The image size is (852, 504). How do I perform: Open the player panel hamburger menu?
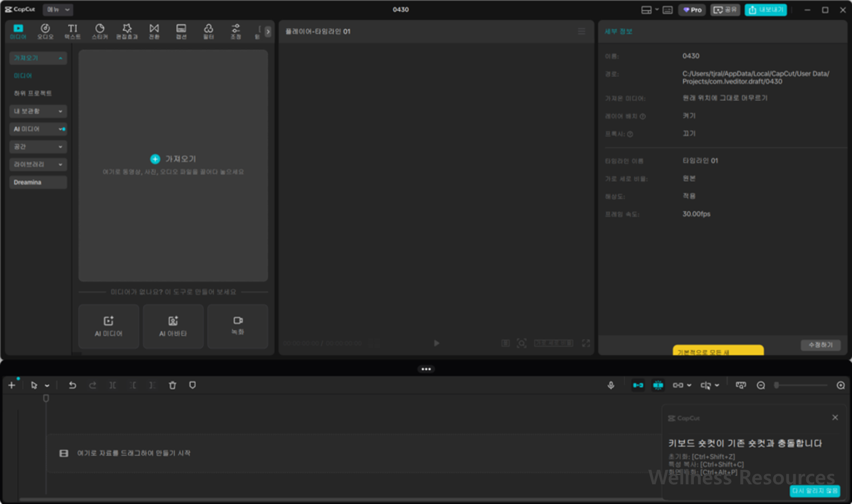tap(581, 31)
